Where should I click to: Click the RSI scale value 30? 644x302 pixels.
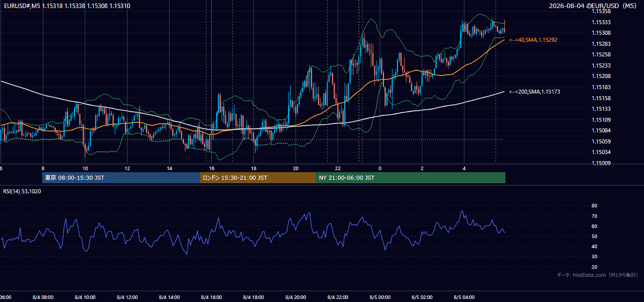594,257
